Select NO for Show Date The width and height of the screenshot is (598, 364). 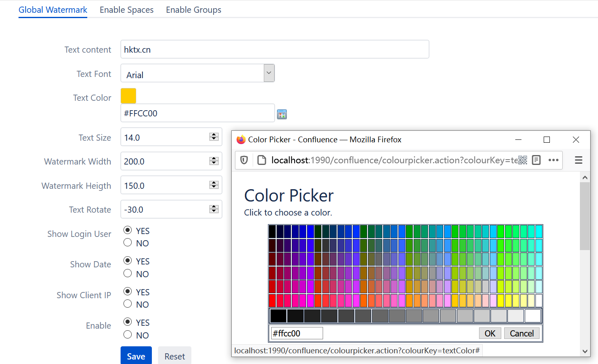coord(128,274)
